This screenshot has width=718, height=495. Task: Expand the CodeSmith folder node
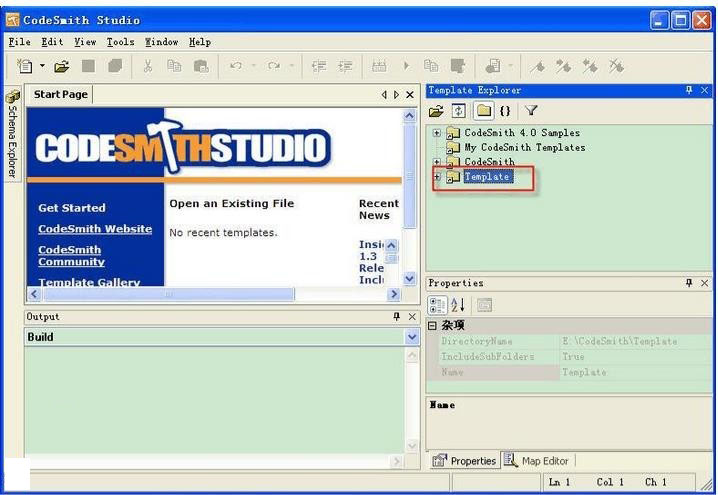[437, 162]
